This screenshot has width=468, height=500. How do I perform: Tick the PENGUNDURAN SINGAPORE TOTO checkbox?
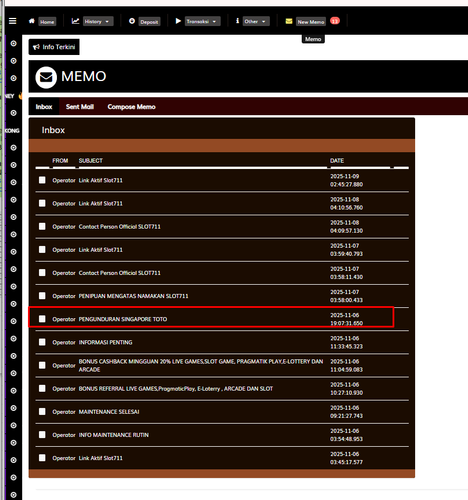tap(42, 319)
